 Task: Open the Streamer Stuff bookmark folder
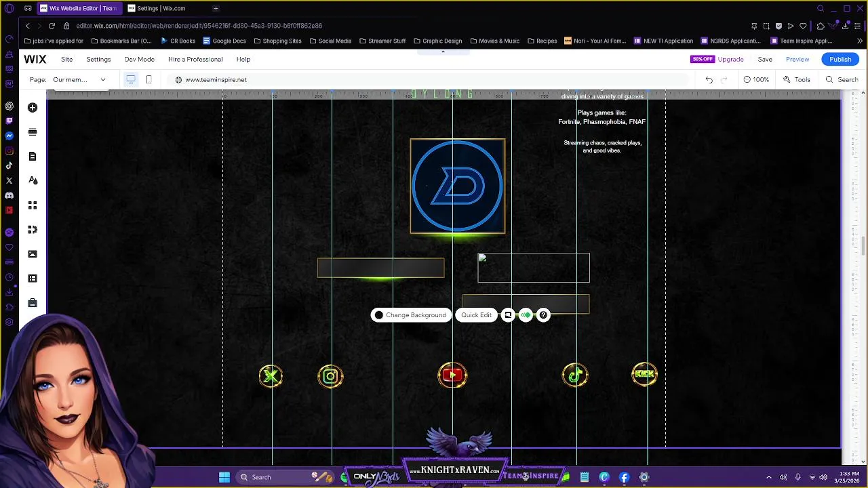(382, 41)
